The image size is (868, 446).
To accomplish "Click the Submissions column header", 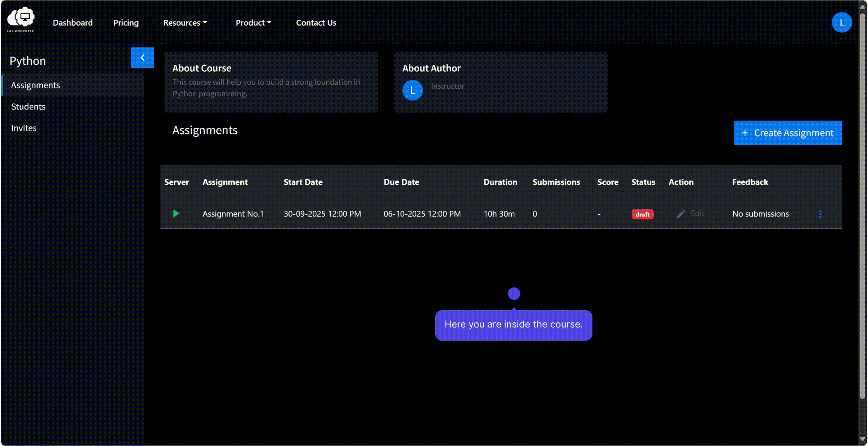I will 556,182.
